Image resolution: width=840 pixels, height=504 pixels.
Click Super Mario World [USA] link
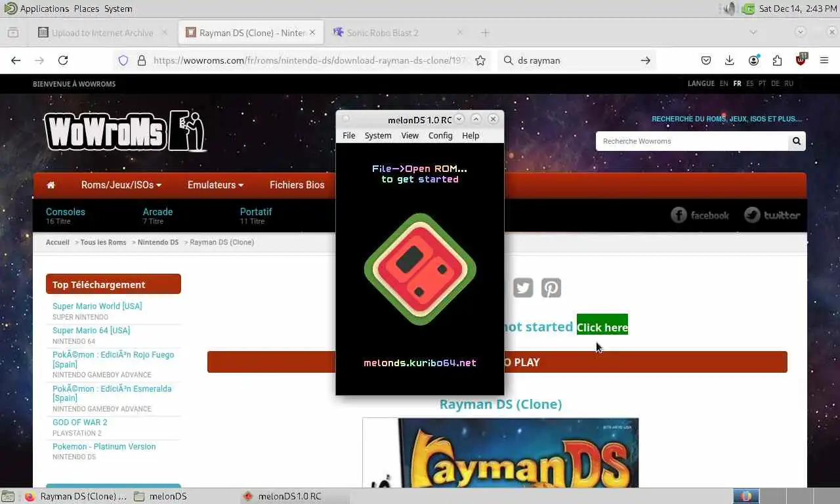point(97,306)
